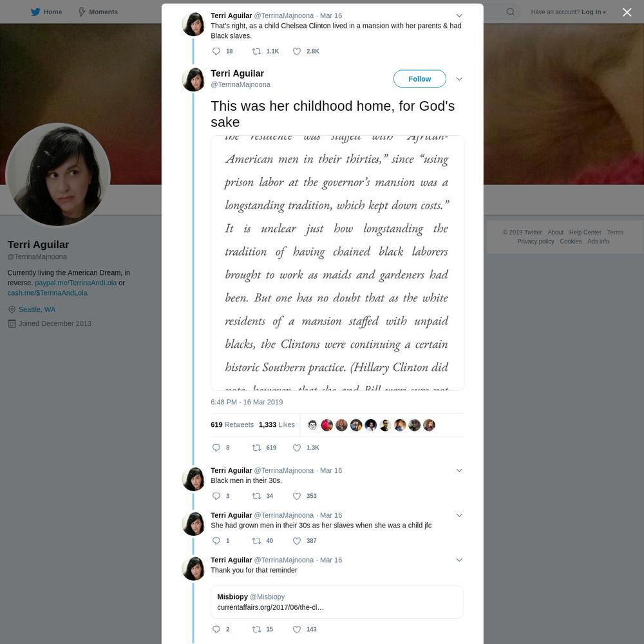Image resolution: width=644 pixels, height=644 pixels.
Task: Like the 'Thank you for that reminder' tweet
Action: pyautogui.click(x=296, y=629)
